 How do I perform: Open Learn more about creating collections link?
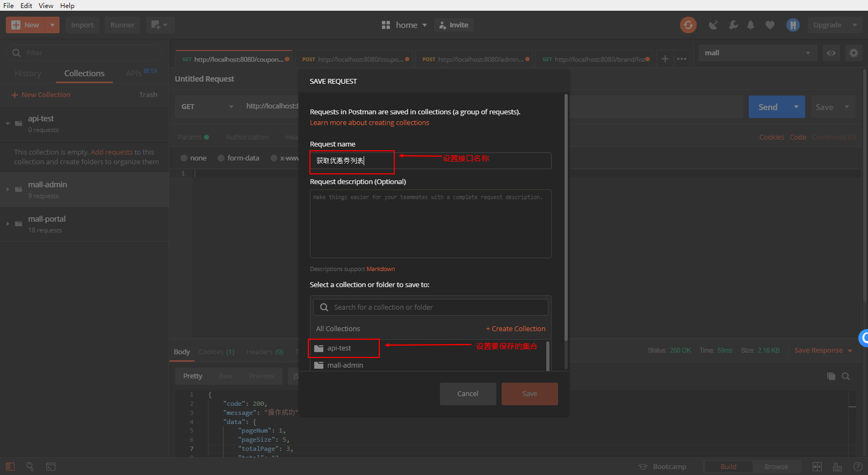tap(370, 122)
